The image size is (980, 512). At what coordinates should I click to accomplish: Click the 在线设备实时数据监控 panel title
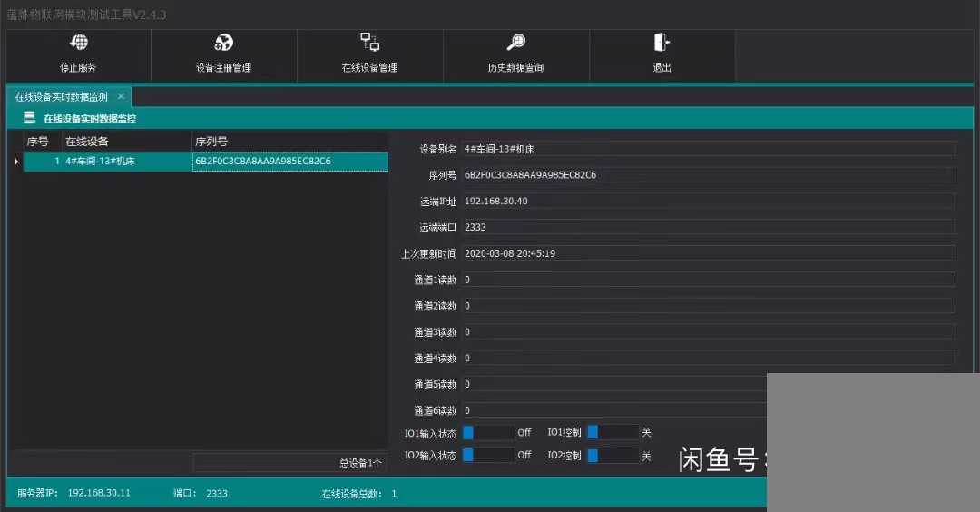click(x=89, y=119)
